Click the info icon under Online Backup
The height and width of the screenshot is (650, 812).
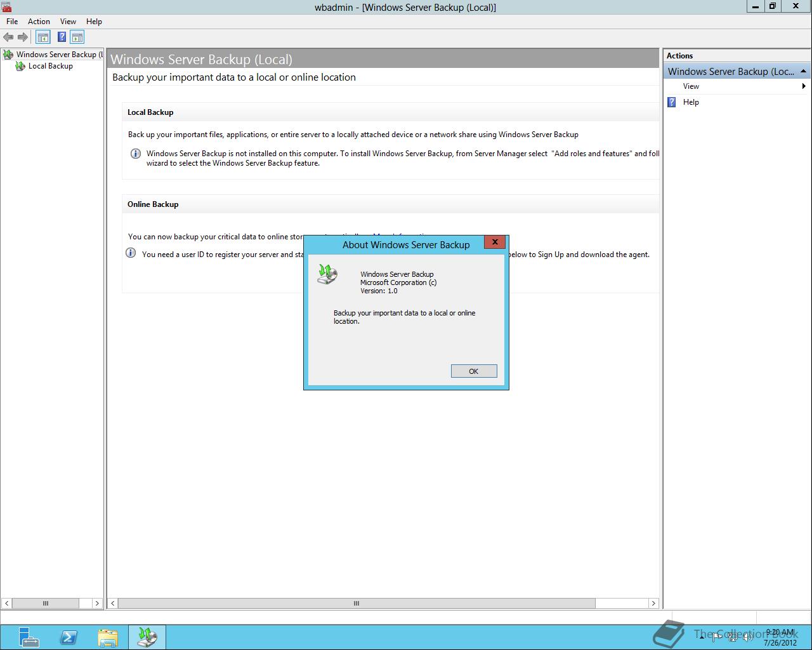[131, 253]
